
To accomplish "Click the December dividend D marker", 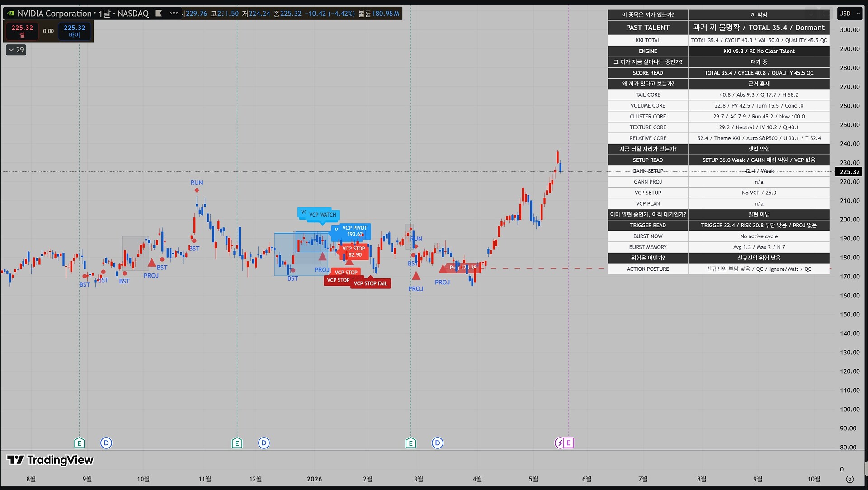I will tap(264, 443).
